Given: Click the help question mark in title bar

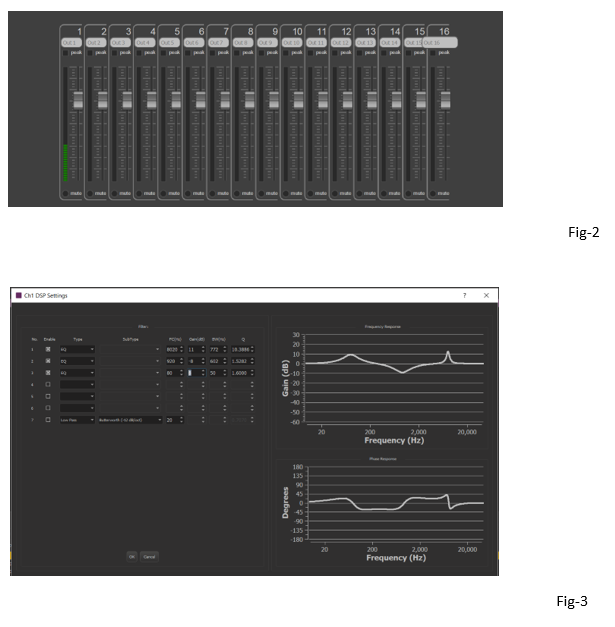Looking at the screenshot, I should click(x=464, y=296).
